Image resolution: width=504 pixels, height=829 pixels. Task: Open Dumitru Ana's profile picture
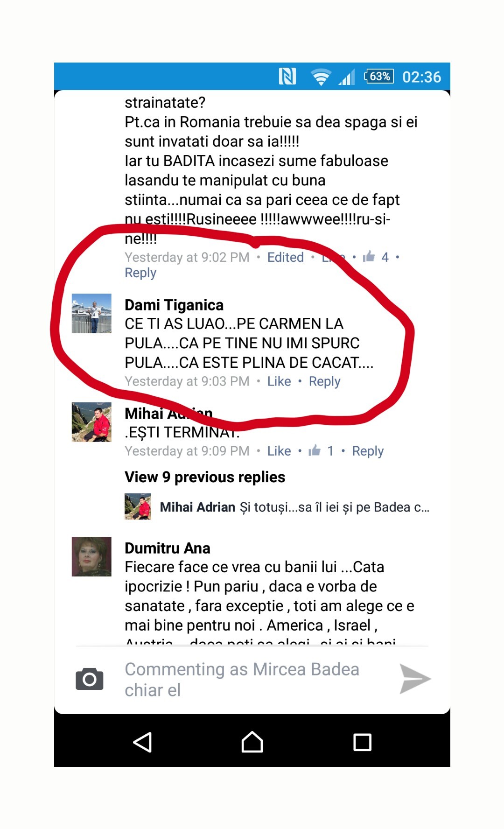[x=91, y=556]
